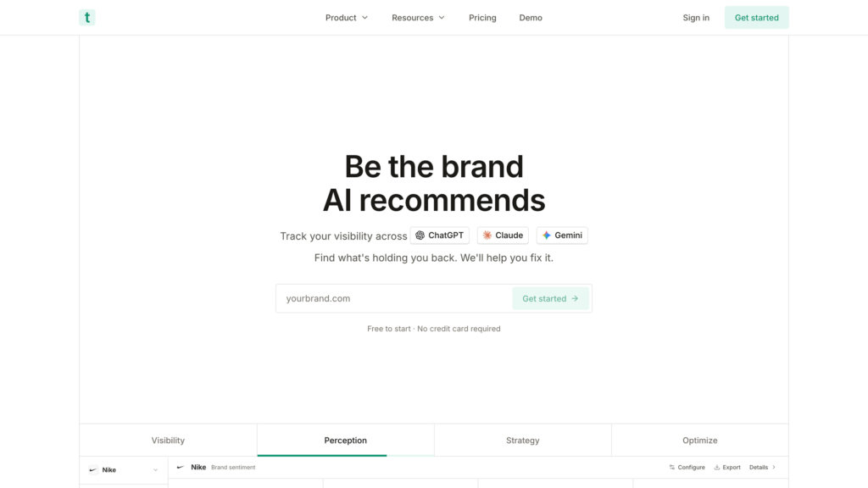Expand the Resources navigation dropdown

pyautogui.click(x=418, y=18)
